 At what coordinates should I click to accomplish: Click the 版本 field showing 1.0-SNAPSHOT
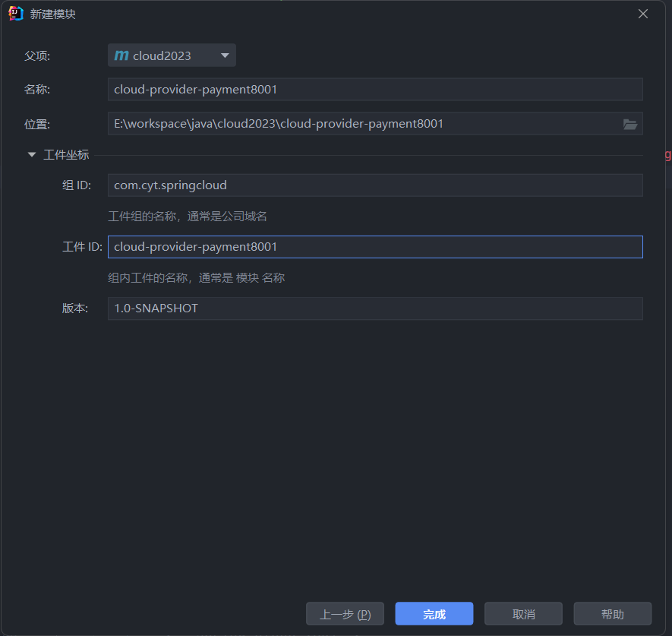(x=374, y=309)
